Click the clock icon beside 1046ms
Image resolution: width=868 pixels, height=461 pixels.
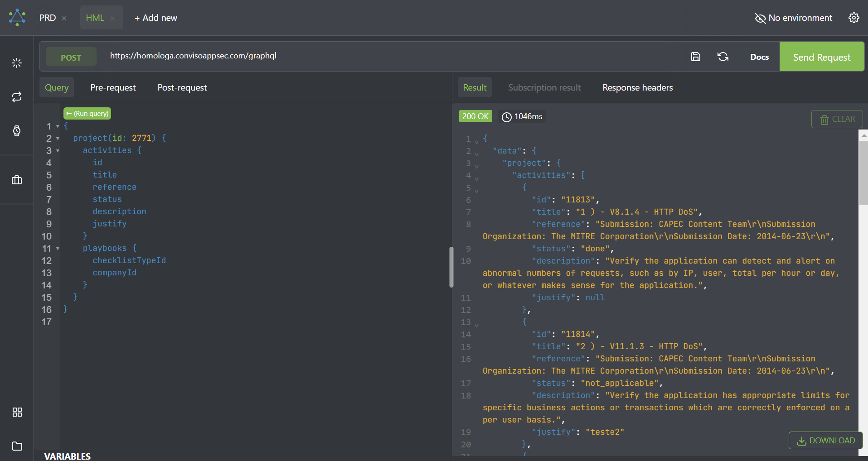pyautogui.click(x=507, y=117)
